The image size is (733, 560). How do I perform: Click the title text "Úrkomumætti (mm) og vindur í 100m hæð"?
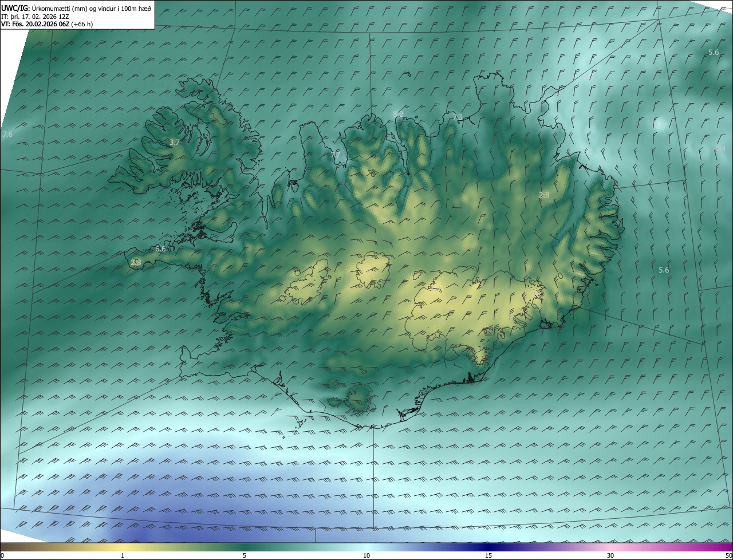pos(91,9)
